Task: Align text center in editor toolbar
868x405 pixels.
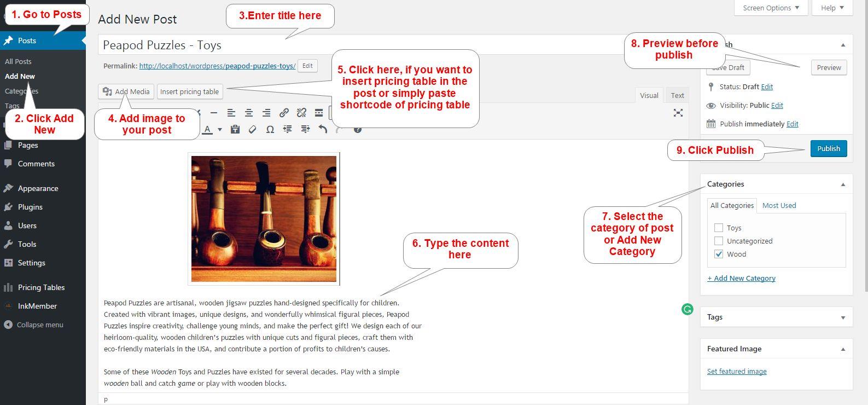Action: click(249, 113)
